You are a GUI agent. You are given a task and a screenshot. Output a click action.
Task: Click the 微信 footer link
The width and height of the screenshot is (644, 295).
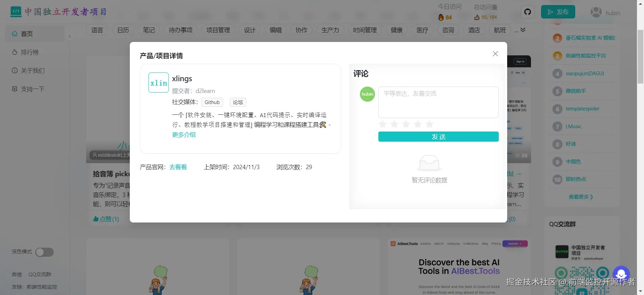[17, 275]
